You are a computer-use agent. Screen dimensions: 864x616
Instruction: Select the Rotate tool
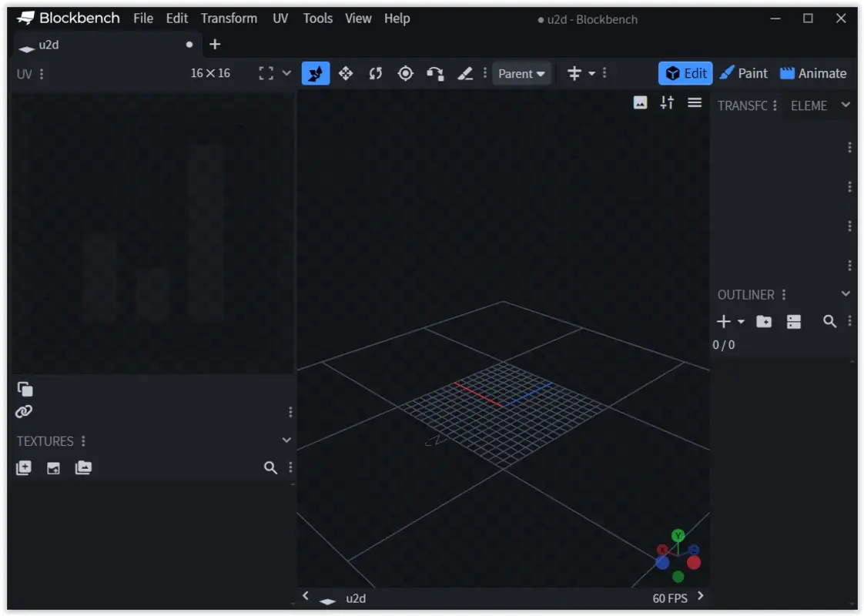pos(376,73)
